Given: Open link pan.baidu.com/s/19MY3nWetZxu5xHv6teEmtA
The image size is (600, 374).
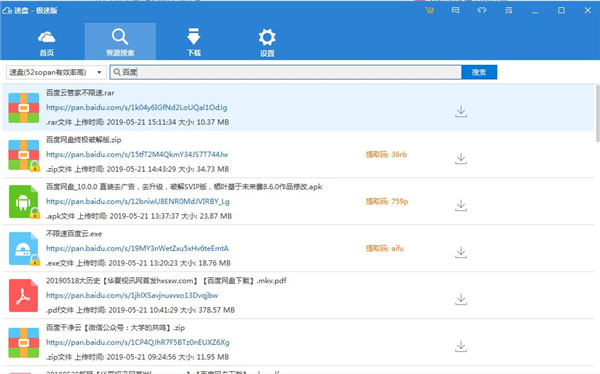Looking at the screenshot, I should [137, 248].
